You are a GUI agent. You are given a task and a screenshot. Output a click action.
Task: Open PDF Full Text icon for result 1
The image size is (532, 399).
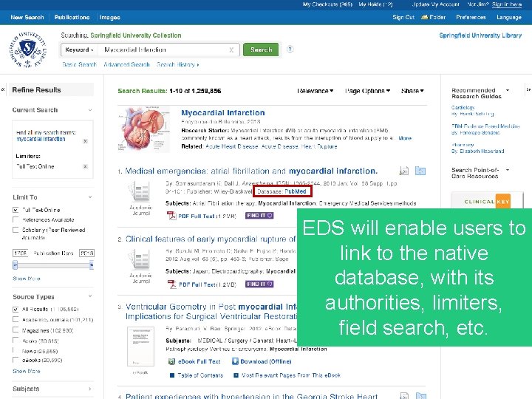171,216
